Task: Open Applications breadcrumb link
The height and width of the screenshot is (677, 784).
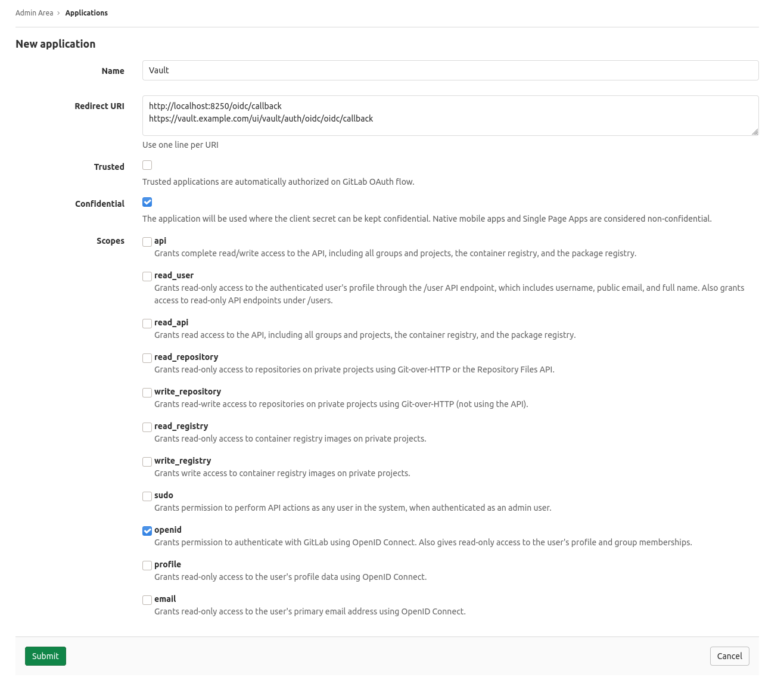Action: pos(86,13)
